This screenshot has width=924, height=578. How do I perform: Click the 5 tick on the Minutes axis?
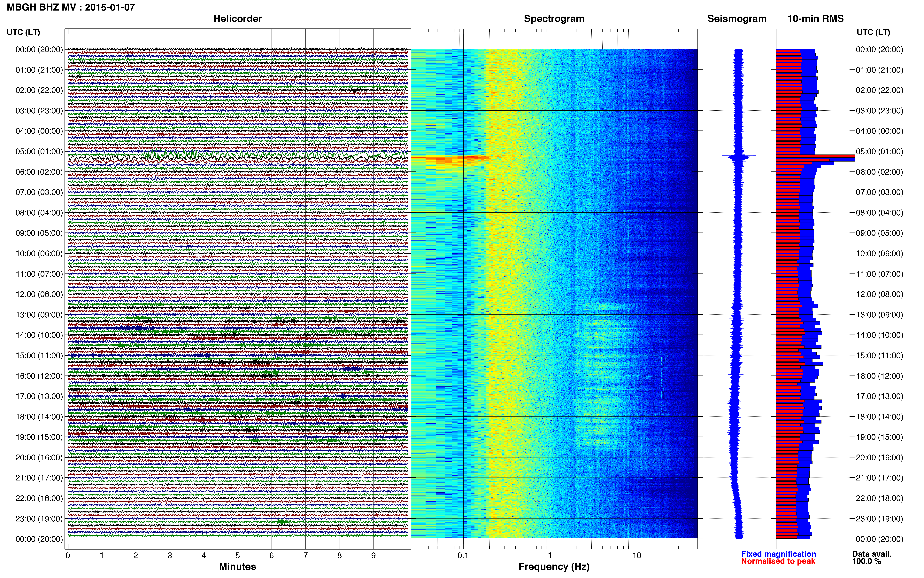pyautogui.click(x=238, y=556)
